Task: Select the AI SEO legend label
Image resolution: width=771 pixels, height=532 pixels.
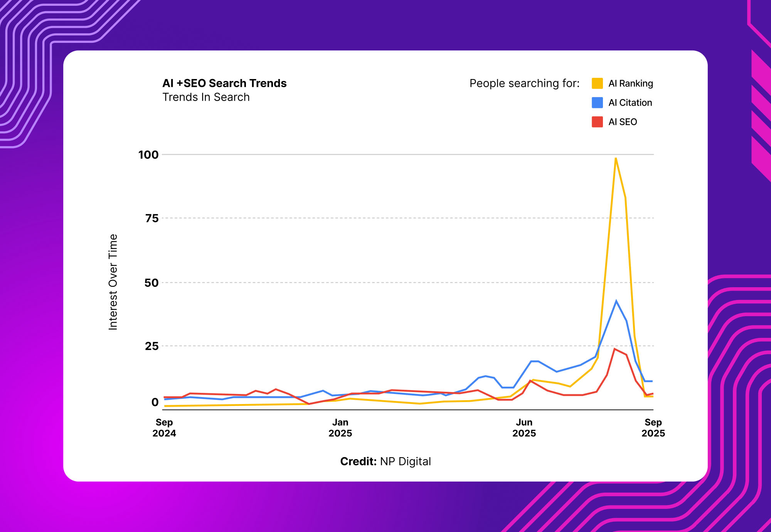Action: (x=623, y=122)
